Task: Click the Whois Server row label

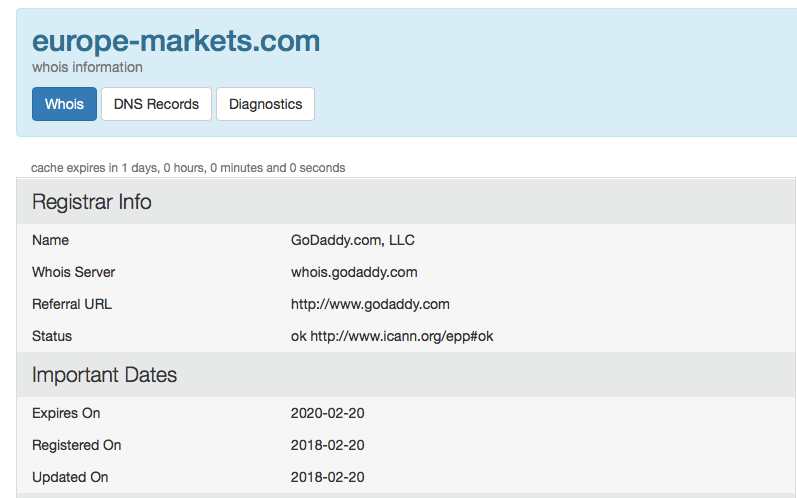Action: click(73, 272)
